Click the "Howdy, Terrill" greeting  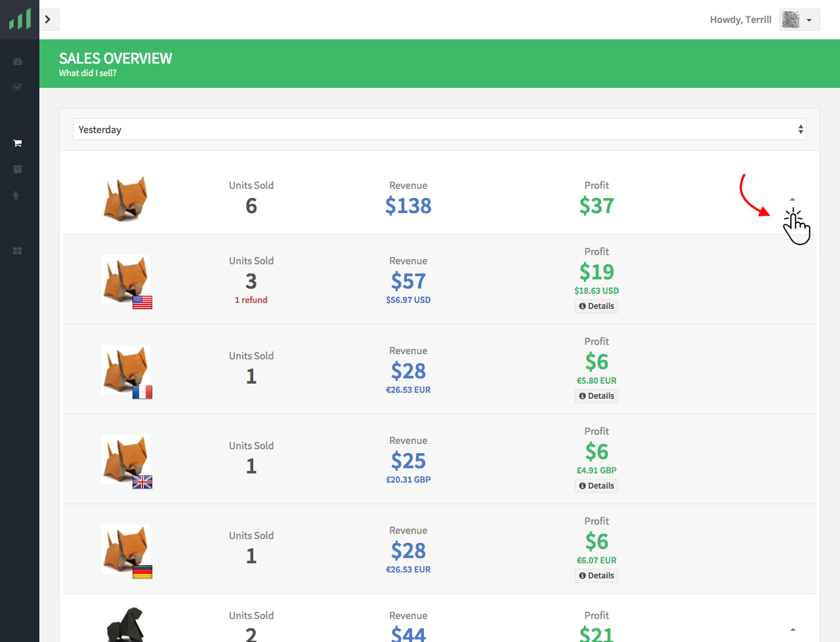pos(740,20)
